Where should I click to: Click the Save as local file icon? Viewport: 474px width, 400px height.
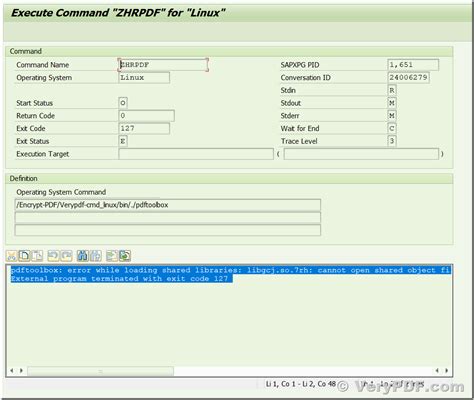coord(125,256)
